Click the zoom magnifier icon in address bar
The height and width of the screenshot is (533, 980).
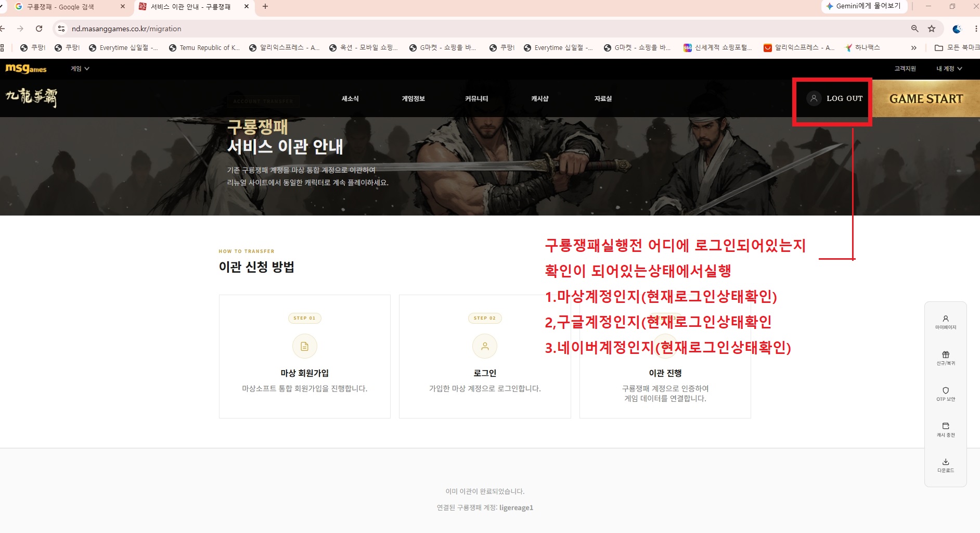(914, 29)
